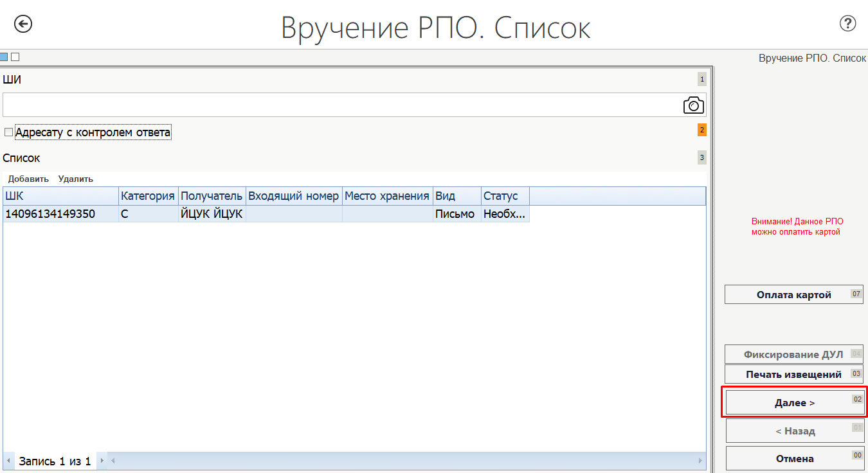
Task: Click the 'Необх...' status cell
Action: point(505,214)
